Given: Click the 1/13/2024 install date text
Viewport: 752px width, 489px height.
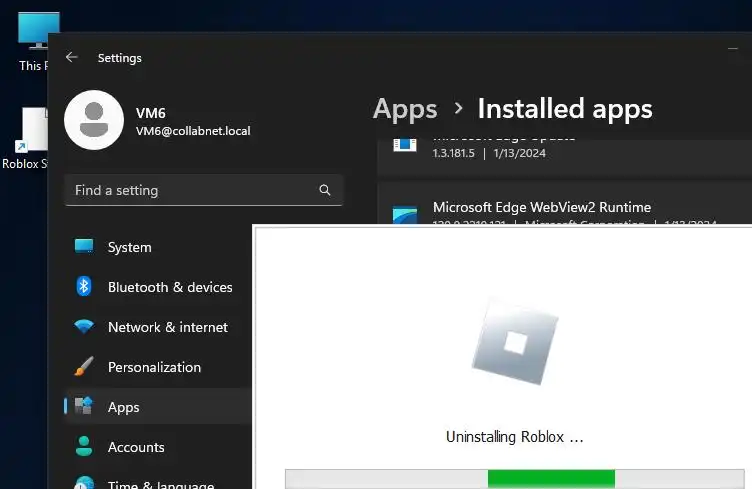Looking at the screenshot, I should click(519, 153).
